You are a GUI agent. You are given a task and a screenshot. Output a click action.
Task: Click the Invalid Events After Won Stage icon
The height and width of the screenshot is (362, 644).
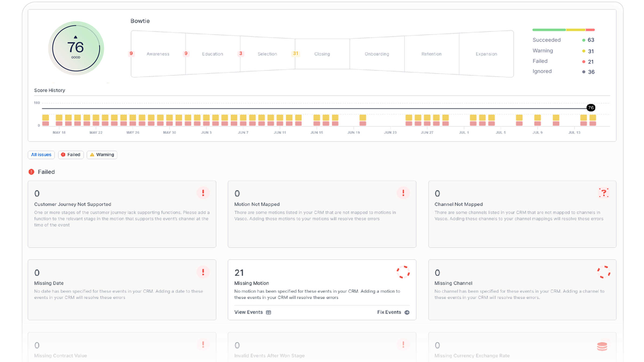(403, 345)
